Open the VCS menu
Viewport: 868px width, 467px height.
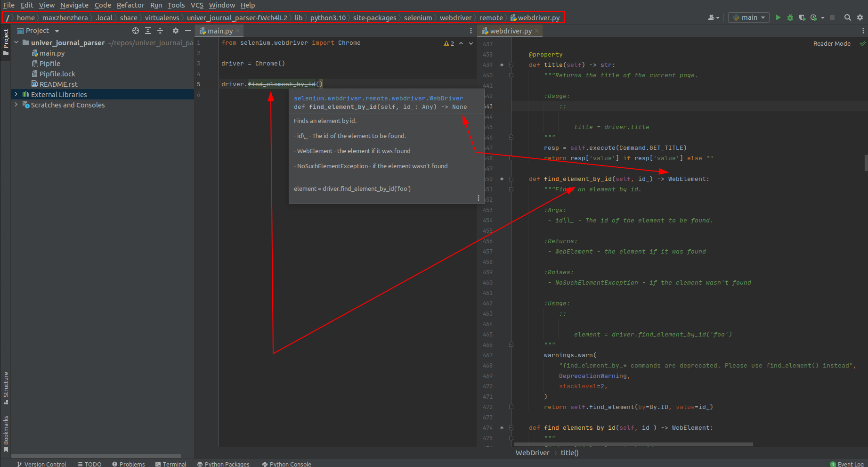[197, 5]
